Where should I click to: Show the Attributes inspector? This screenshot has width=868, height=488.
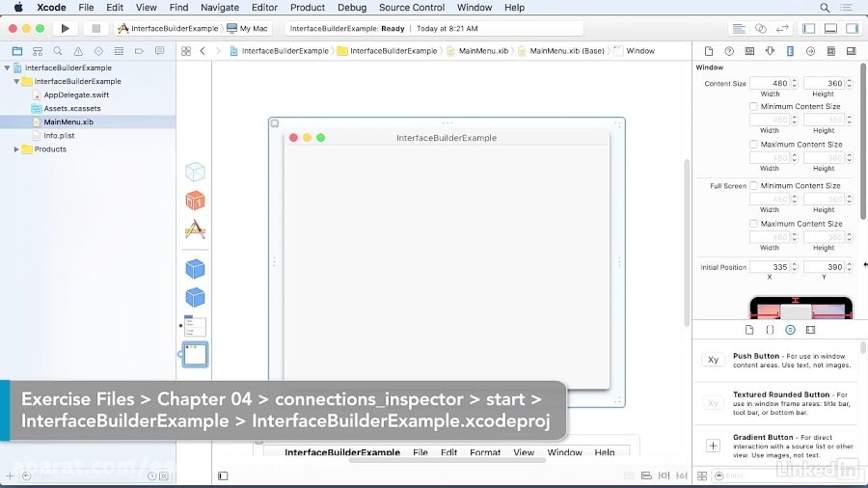click(770, 51)
